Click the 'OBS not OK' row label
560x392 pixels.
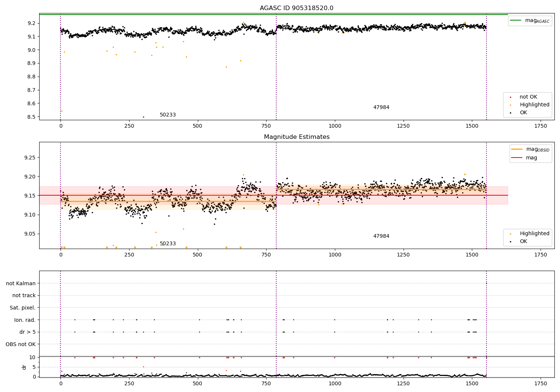(21, 344)
